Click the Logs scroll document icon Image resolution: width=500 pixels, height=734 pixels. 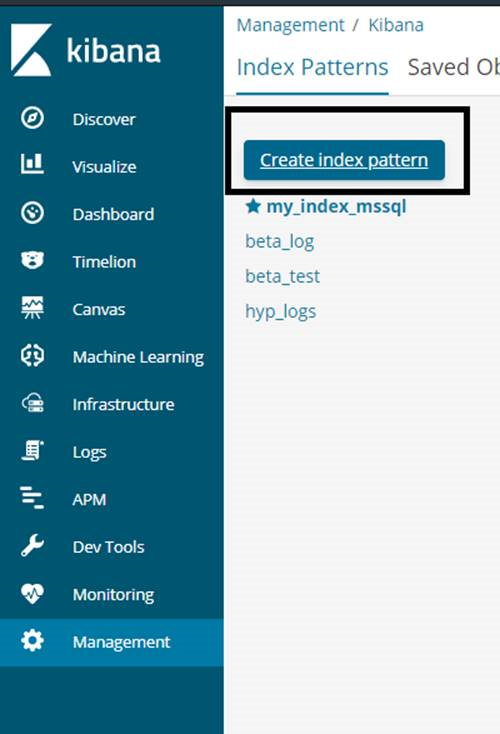point(32,451)
